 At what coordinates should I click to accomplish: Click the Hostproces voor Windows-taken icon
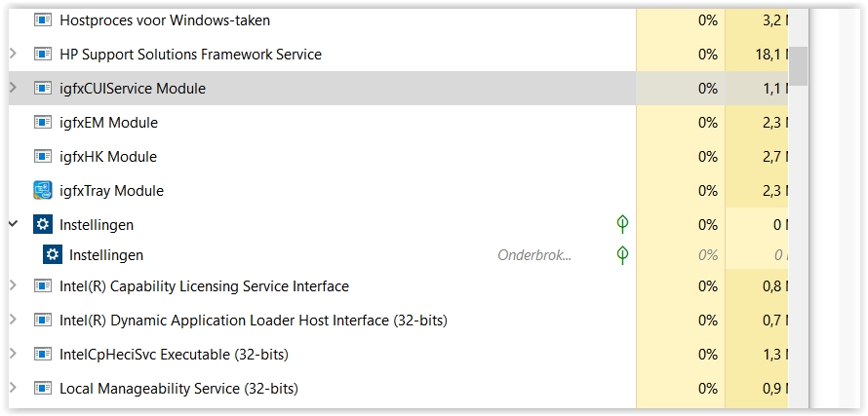click(x=43, y=20)
